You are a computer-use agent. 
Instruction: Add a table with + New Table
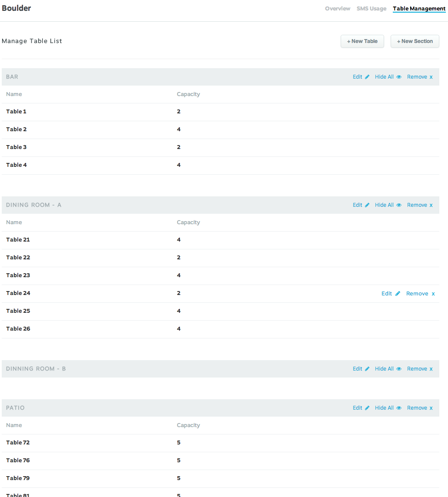click(x=362, y=41)
